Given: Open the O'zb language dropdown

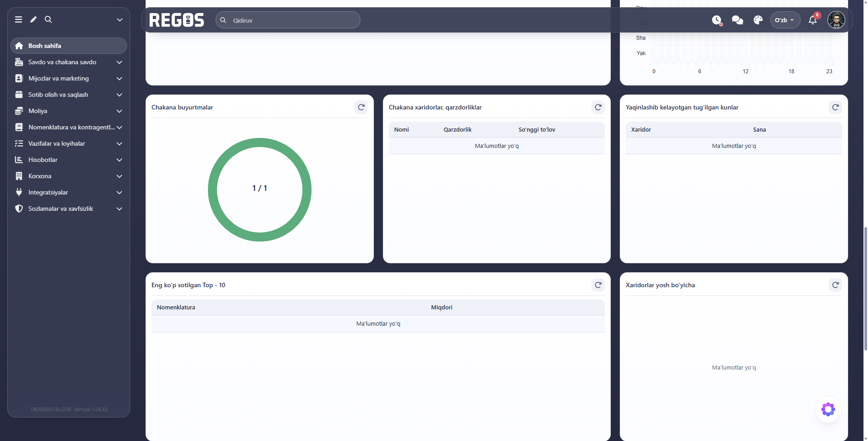Looking at the screenshot, I should point(785,20).
